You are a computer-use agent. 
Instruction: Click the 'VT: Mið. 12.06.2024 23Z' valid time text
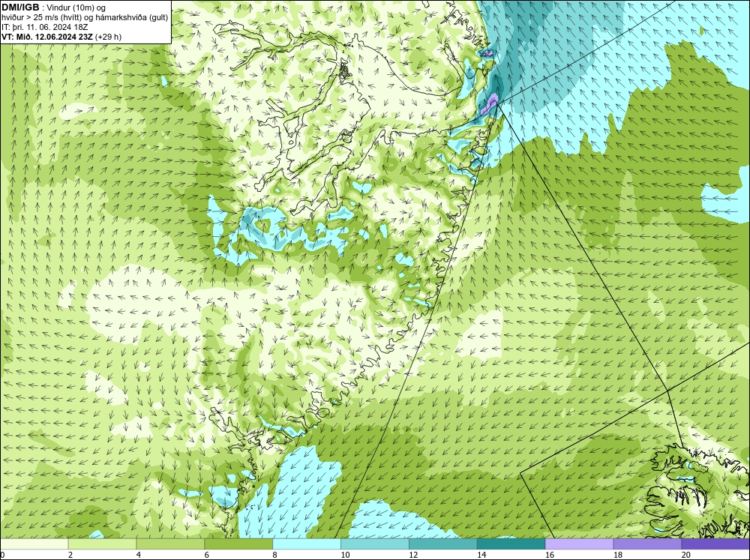(47, 37)
